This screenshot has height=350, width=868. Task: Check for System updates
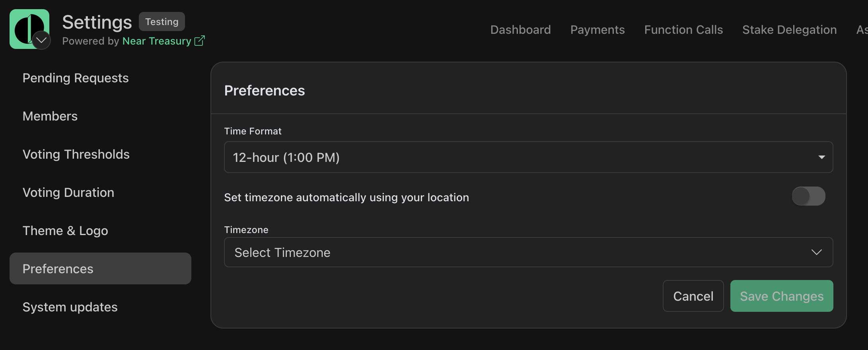(70, 307)
